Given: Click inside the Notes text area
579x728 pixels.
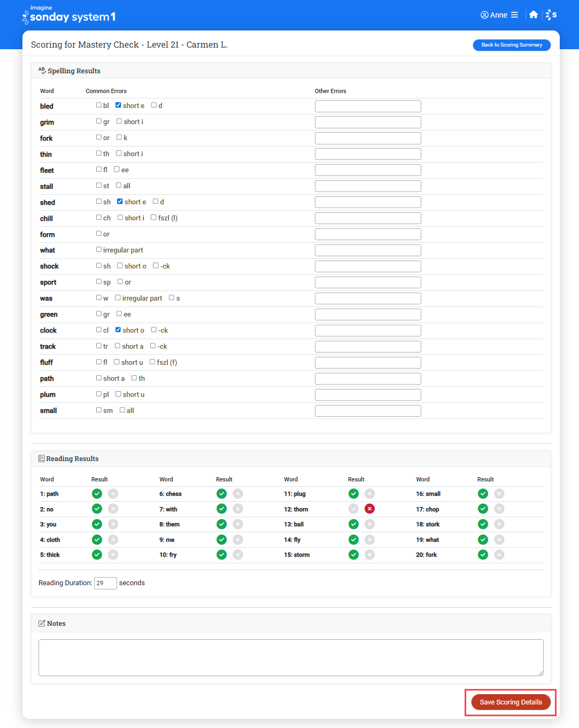Looking at the screenshot, I should click(290, 657).
